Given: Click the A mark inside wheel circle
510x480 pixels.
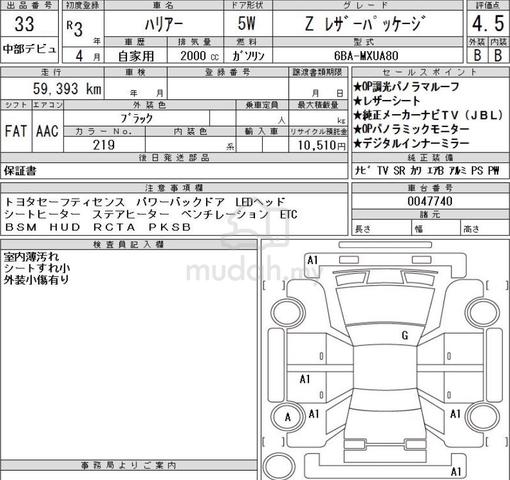Looking at the screenshot, I should tap(288, 417).
